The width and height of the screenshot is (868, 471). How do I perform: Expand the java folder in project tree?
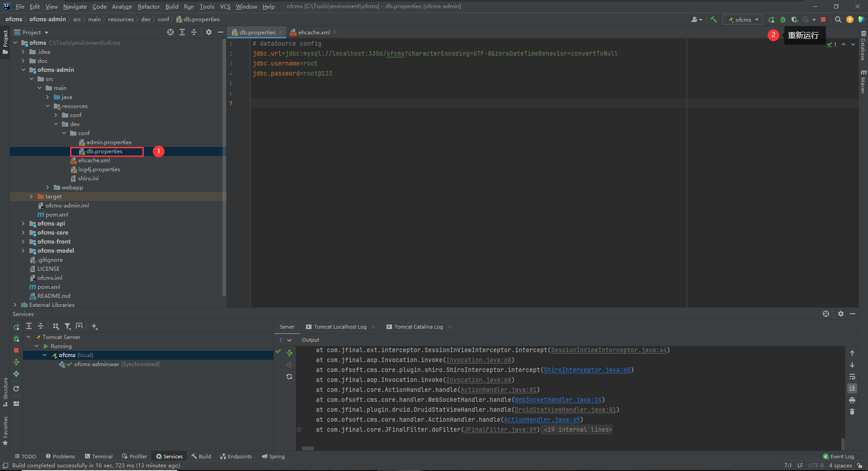(x=47, y=97)
